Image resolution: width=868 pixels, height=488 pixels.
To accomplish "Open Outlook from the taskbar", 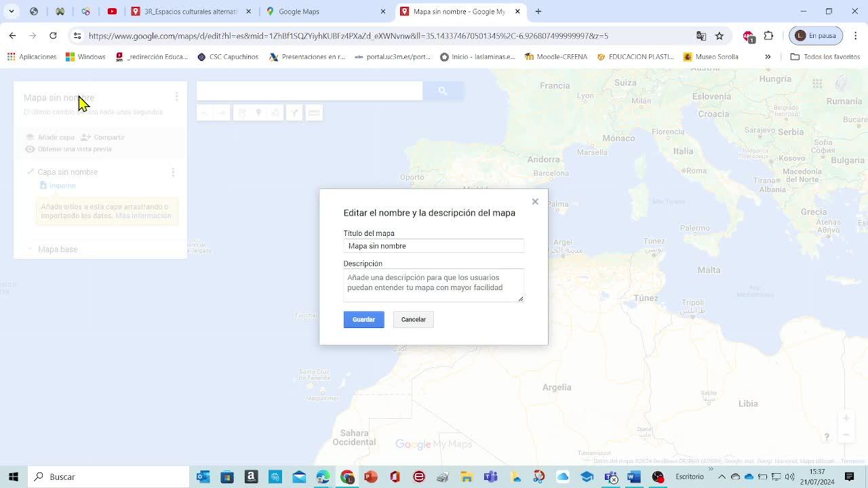I will tap(203, 477).
